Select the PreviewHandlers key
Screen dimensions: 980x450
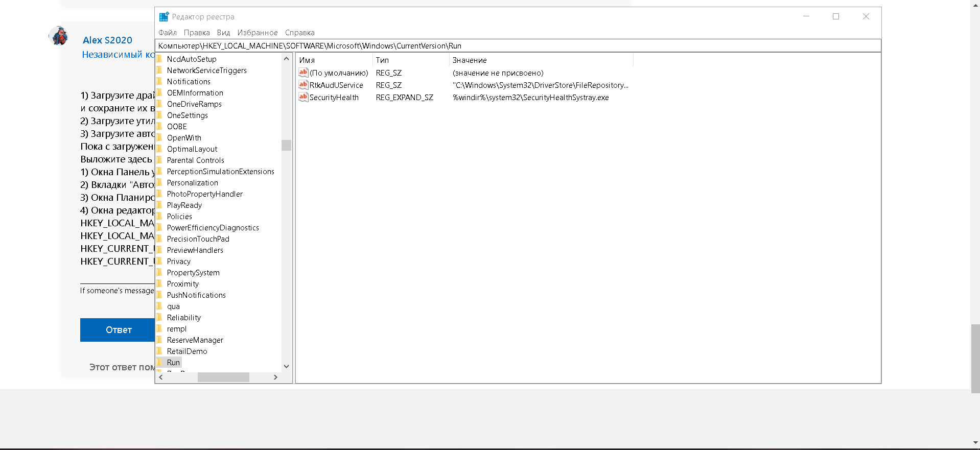(195, 250)
